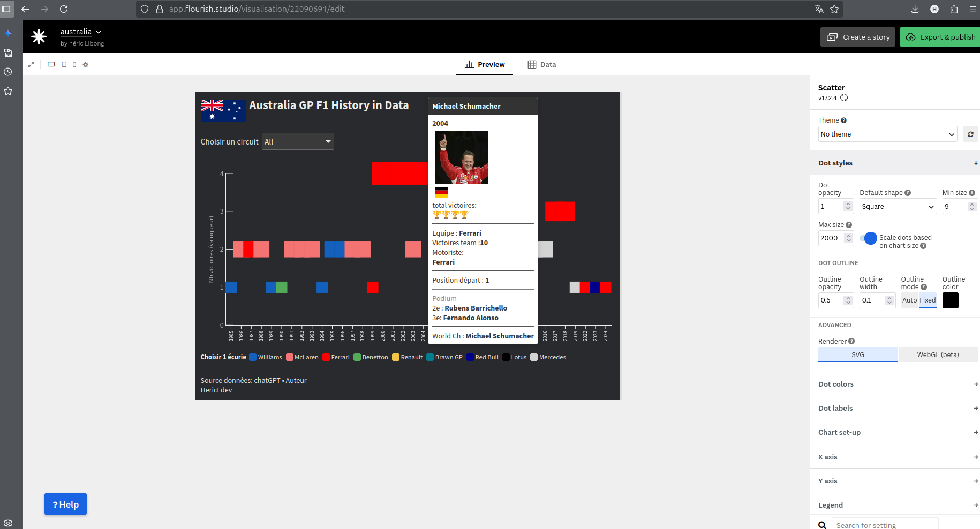980x529 pixels.
Task: Go back in browser
Action: pos(25,9)
